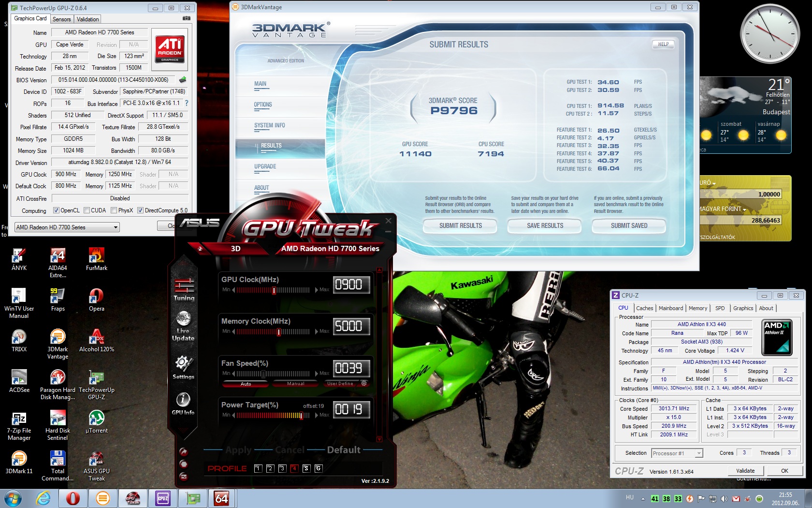The height and width of the screenshot is (508, 812).
Task: Open the AIDA64 Extreme desktop icon
Action: (58, 263)
